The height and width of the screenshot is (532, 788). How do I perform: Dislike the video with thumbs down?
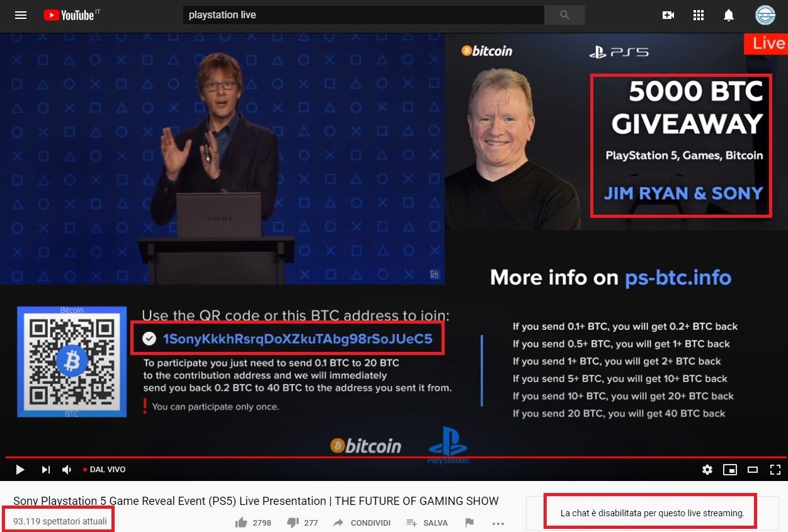[x=302, y=523]
